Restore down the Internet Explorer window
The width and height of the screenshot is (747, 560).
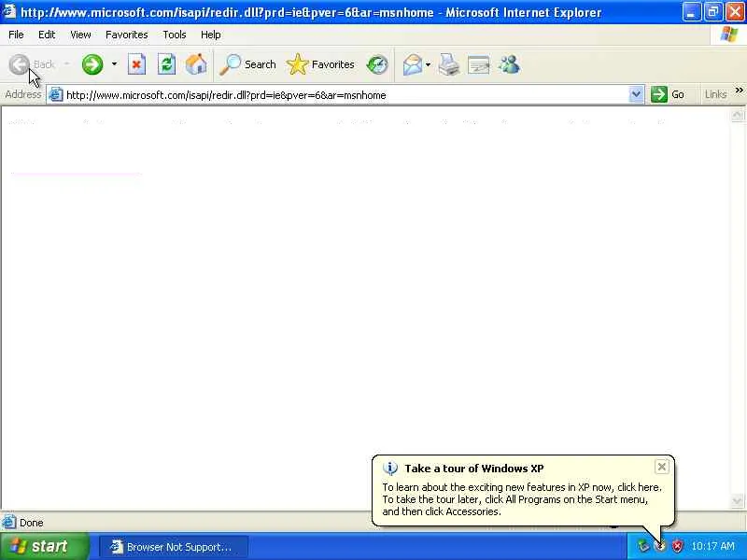coord(713,12)
